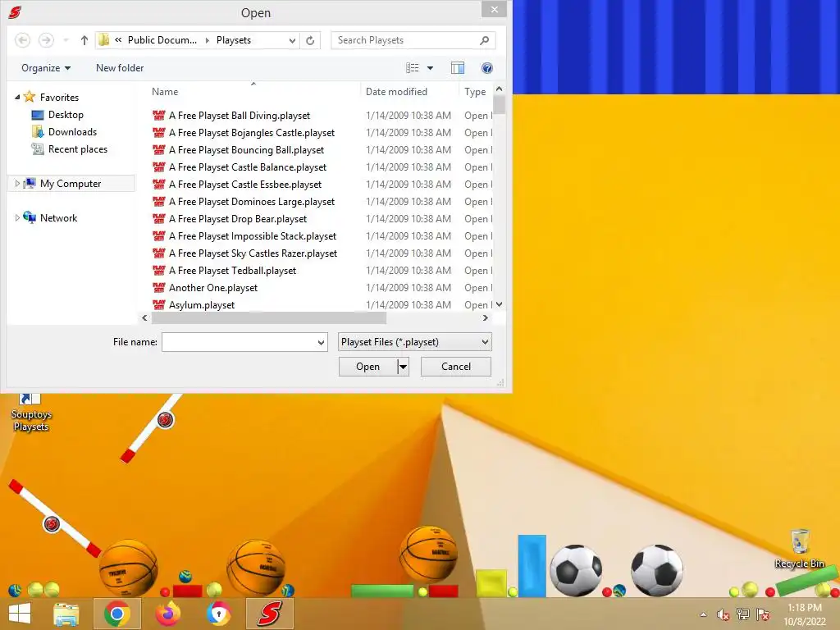Go back using the Back arrow
Screen dimensions: 840x630
(22, 40)
